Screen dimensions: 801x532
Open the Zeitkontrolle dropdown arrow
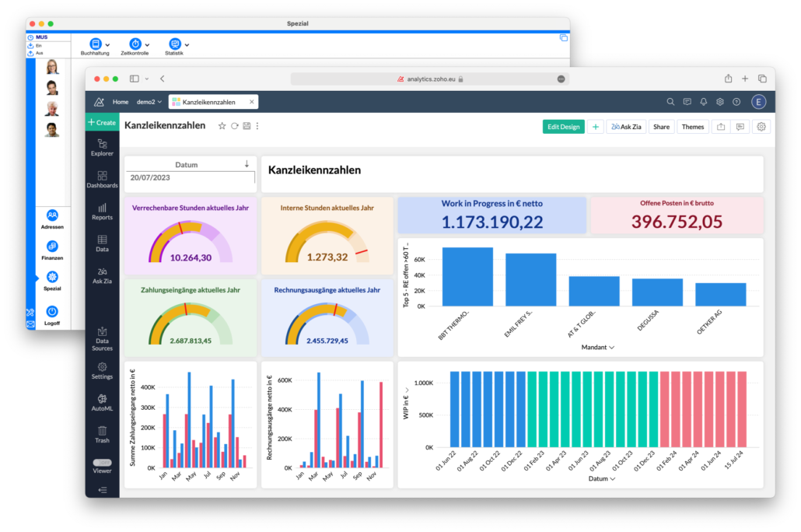(147, 45)
